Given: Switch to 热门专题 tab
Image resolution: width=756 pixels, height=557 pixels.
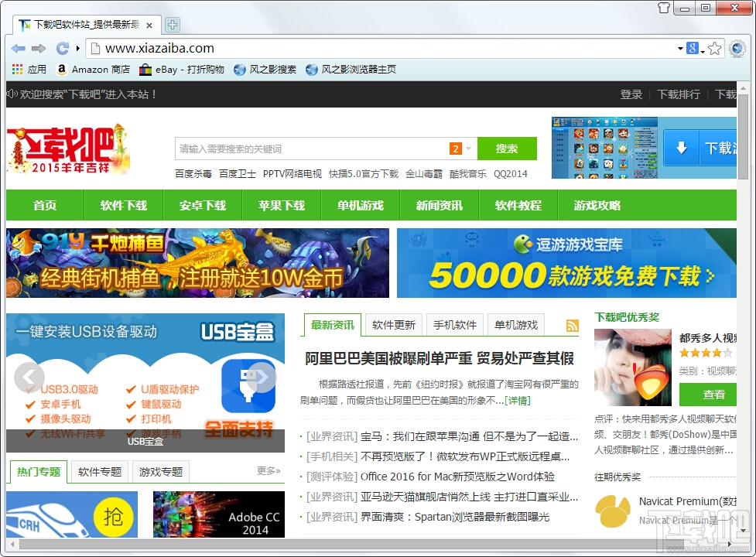Looking at the screenshot, I should [39, 471].
